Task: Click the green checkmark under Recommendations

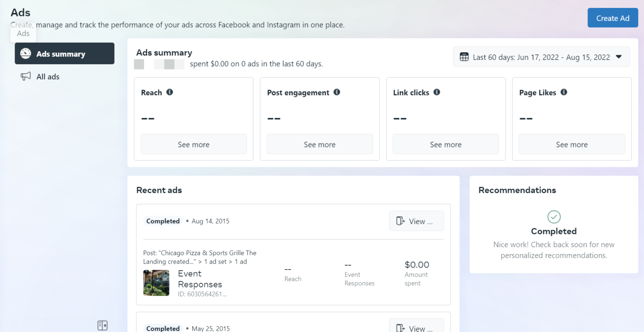Action: [x=554, y=217]
